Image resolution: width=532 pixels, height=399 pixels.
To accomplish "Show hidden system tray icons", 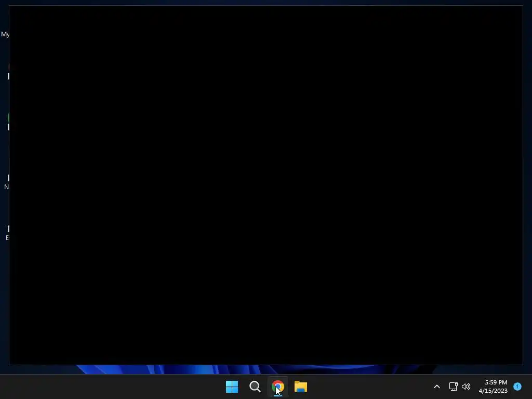I will pyautogui.click(x=437, y=387).
